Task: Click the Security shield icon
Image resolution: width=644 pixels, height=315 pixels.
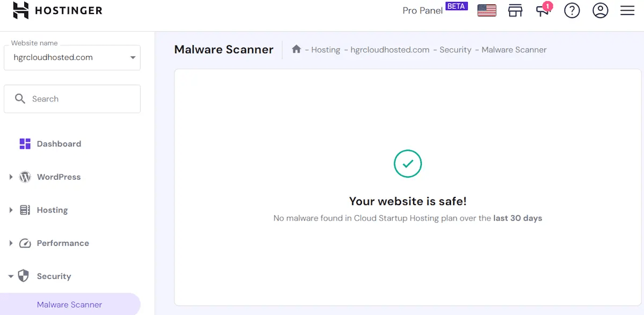Action: click(x=24, y=276)
